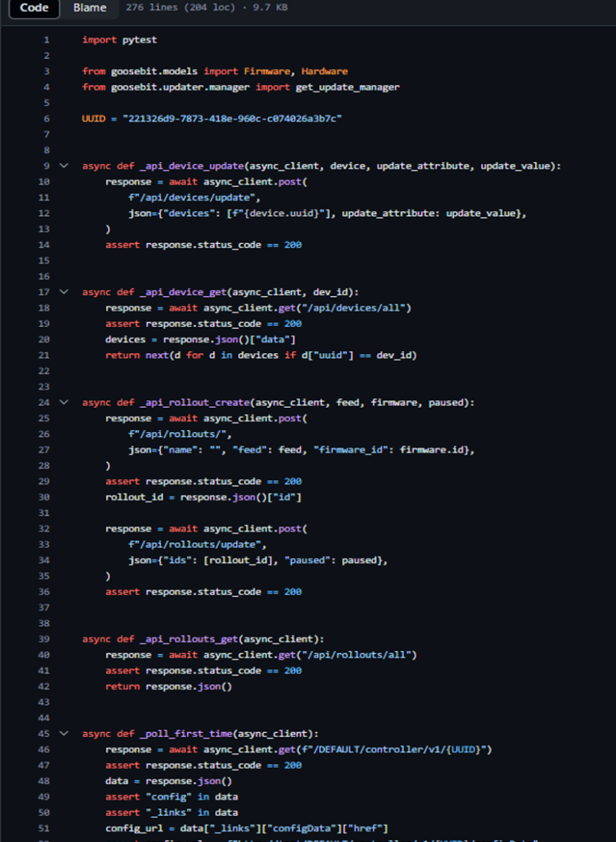Screen dimensions: 616x842
Task: Click line number 6 beside UUID constant
Action: tap(46, 119)
